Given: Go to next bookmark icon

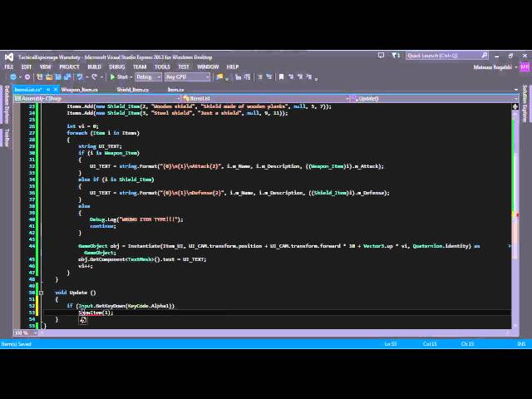Looking at the screenshot, I should 300,77.
